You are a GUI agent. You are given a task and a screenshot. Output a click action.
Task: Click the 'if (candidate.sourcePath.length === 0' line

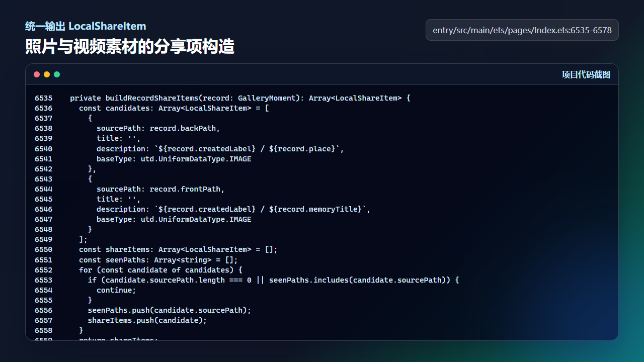273,280
